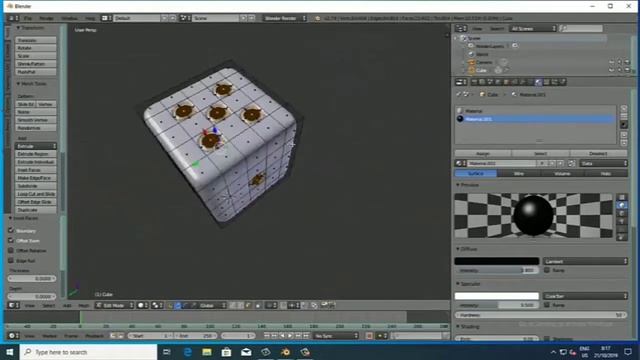
Task: Enable the Edge Rail checkbox
Action: pyautogui.click(x=11, y=260)
